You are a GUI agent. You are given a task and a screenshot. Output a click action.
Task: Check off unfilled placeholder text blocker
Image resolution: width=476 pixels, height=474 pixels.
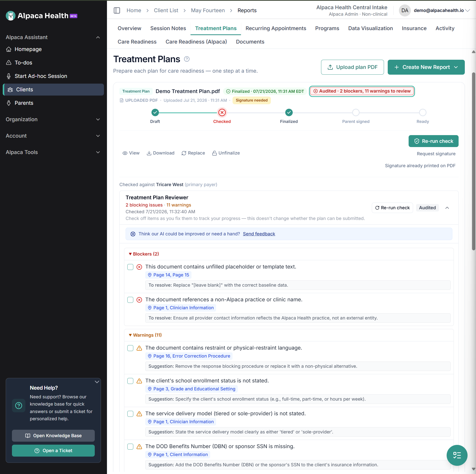click(x=130, y=267)
